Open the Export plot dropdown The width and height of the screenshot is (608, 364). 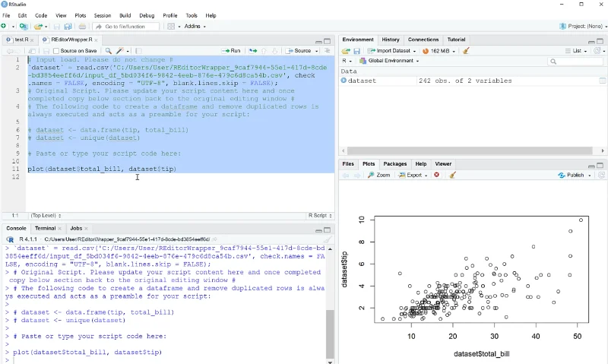click(x=413, y=175)
